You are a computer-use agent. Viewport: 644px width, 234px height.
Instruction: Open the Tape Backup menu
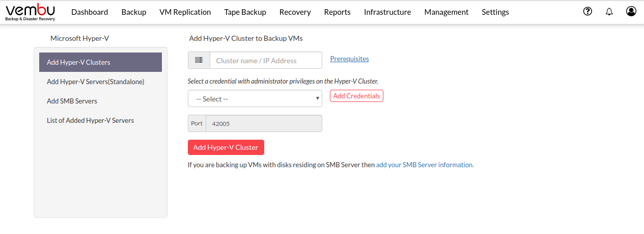pos(245,12)
